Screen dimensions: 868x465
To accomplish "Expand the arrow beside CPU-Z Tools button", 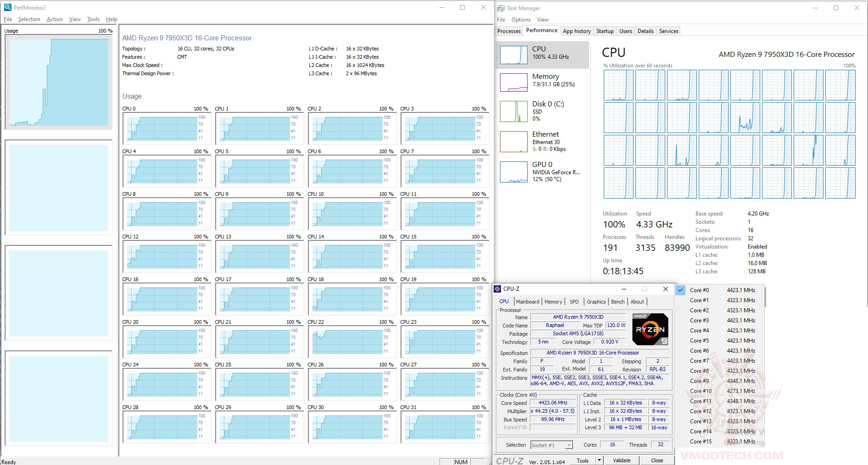I will point(599,460).
